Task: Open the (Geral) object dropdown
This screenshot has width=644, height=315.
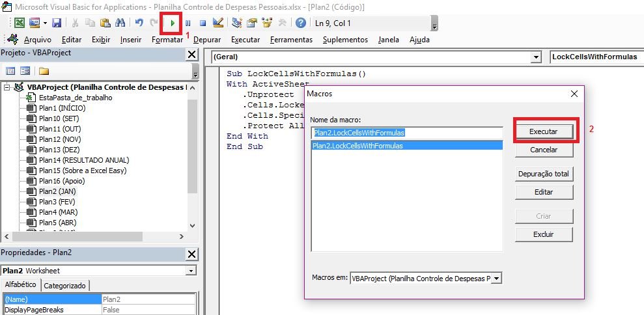Action: pyautogui.click(x=536, y=57)
